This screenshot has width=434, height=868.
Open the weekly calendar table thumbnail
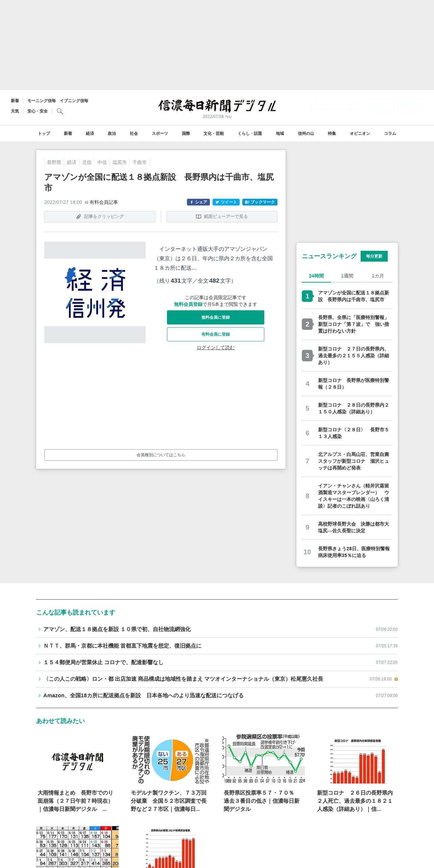point(77,847)
